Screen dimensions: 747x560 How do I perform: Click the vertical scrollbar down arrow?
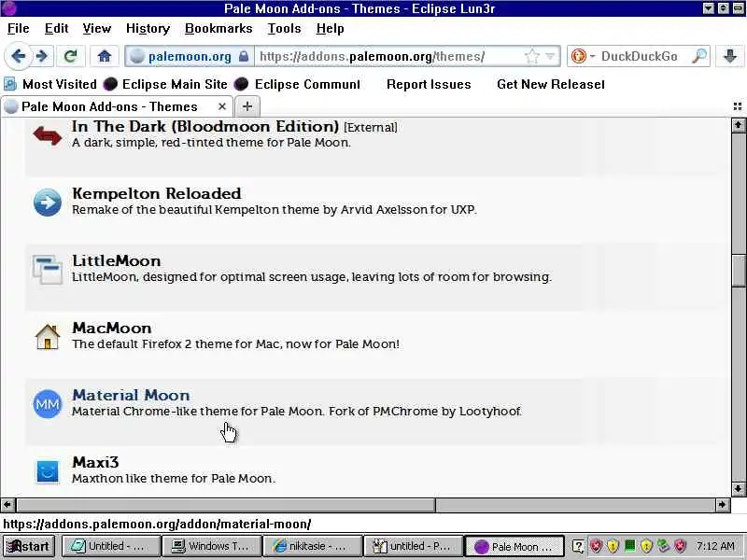(x=738, y=488)
